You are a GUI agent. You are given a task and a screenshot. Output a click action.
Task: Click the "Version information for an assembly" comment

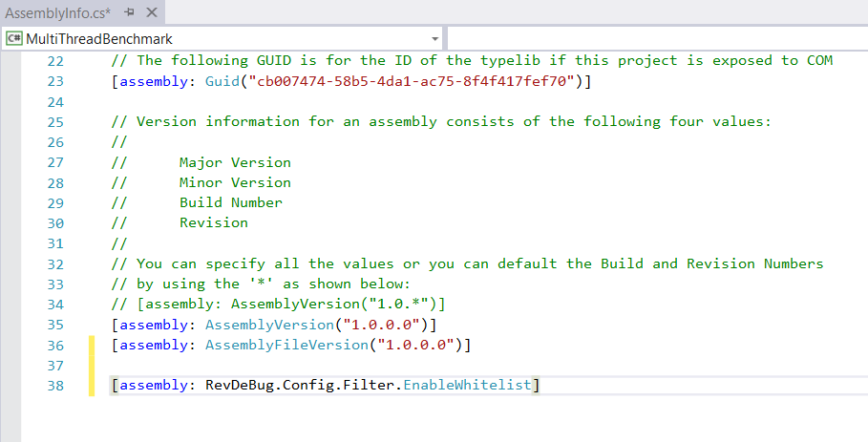[441, 121]
